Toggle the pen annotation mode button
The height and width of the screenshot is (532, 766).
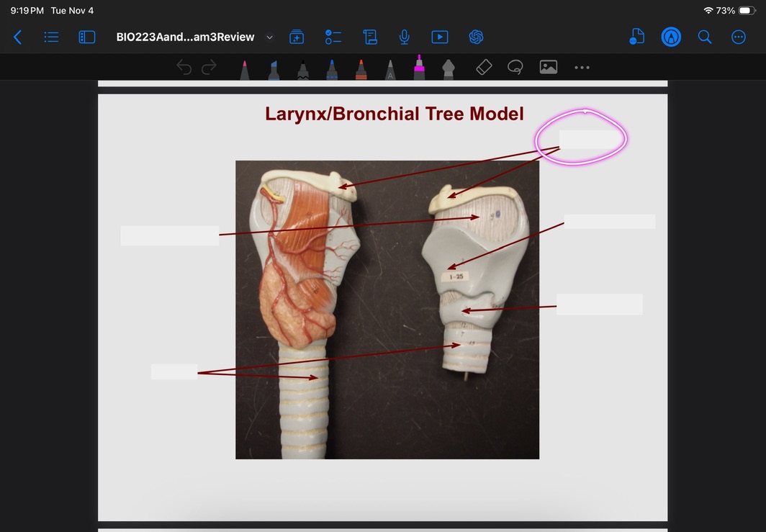click(x=671, y=37)
